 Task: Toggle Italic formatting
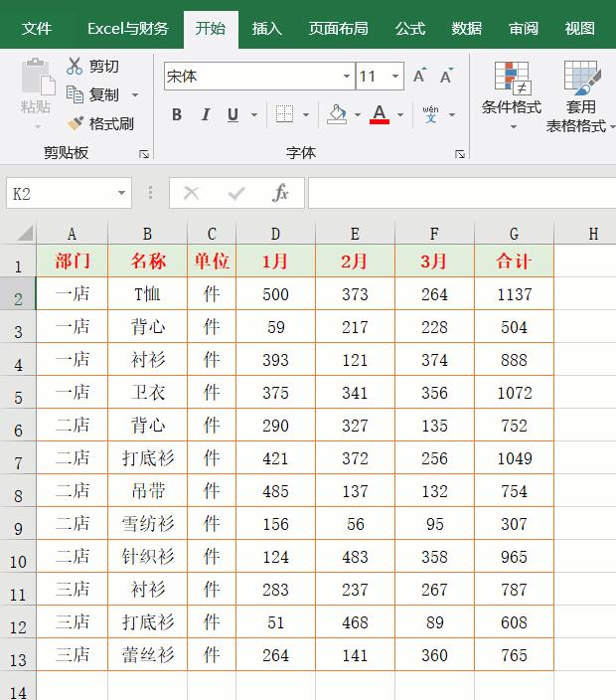click(206, 114)
